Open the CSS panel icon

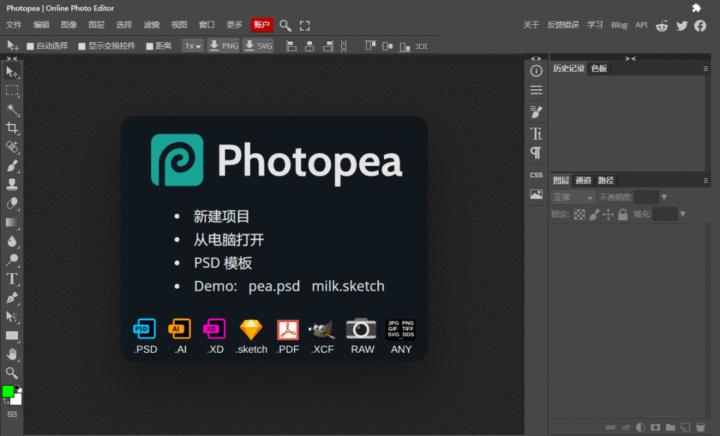click(536, 175)
